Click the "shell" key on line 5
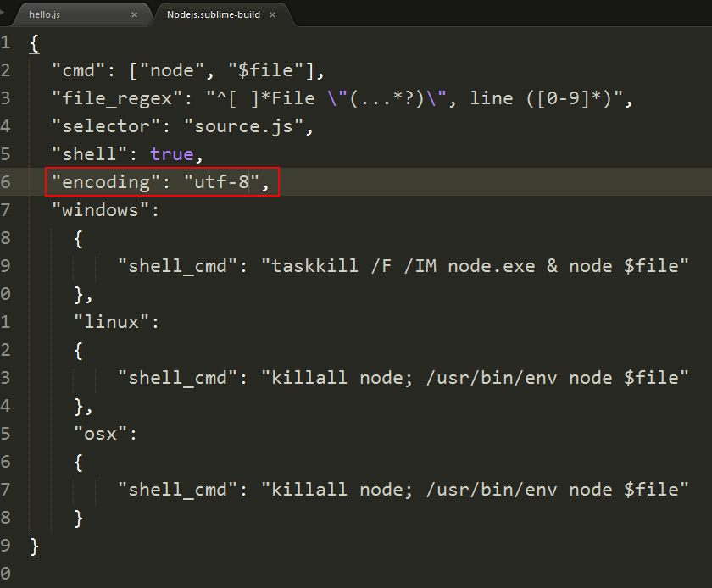Image resolution: width=712 pixels, height=588 pixels. tap(90, 154)
